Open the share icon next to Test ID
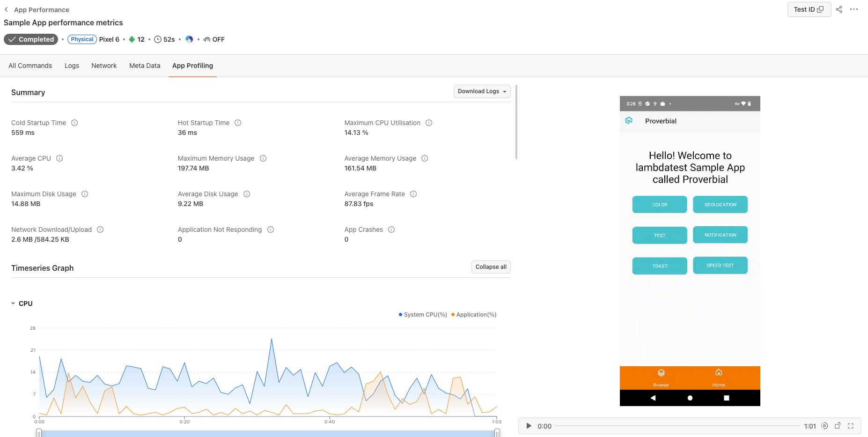Viewport: 868px width, 437px height. [x=839, y=9]
